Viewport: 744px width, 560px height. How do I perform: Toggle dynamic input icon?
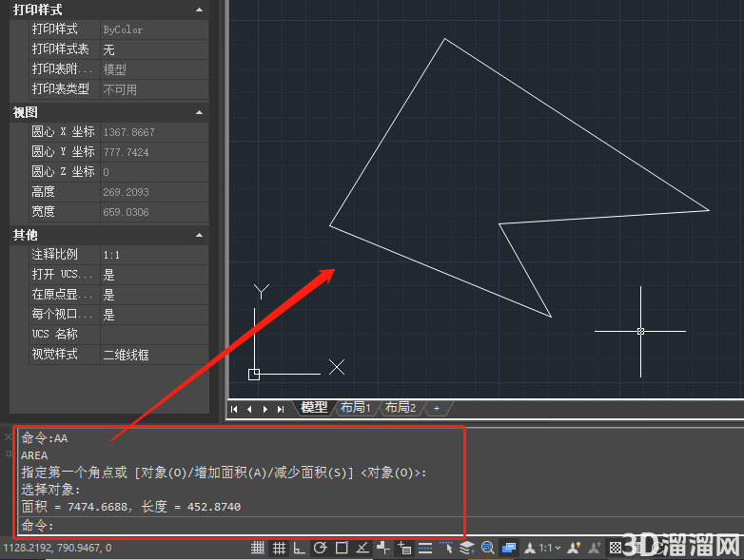(x=404, y=549)
